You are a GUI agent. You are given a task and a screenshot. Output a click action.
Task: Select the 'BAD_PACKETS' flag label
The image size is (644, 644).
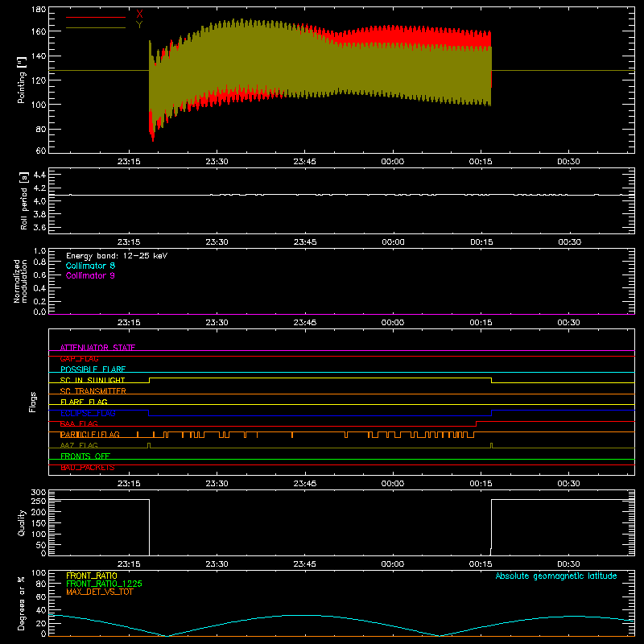[88, 468]
